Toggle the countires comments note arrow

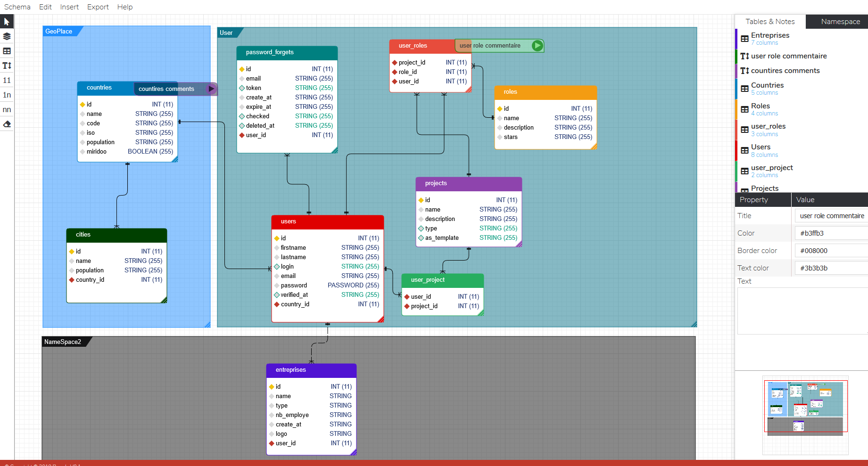click(211, 89)
